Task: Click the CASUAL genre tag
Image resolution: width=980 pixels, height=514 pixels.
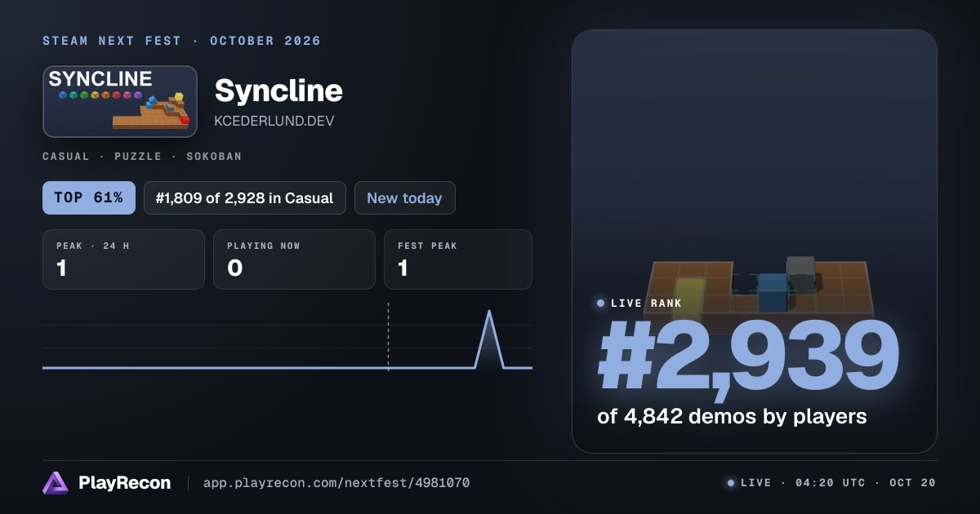Action: (x=66, y=156)
